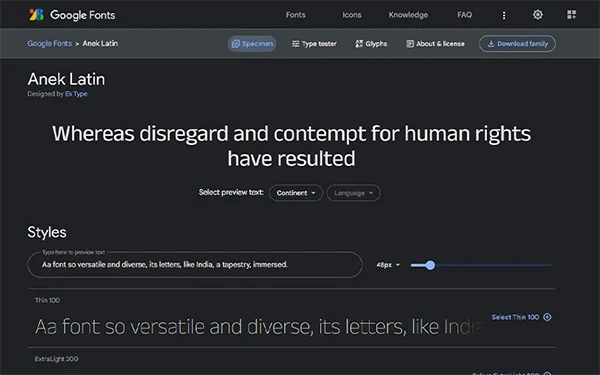Click the Styles heading
This screenshot has height=375, width=600.
click(47, 232)
